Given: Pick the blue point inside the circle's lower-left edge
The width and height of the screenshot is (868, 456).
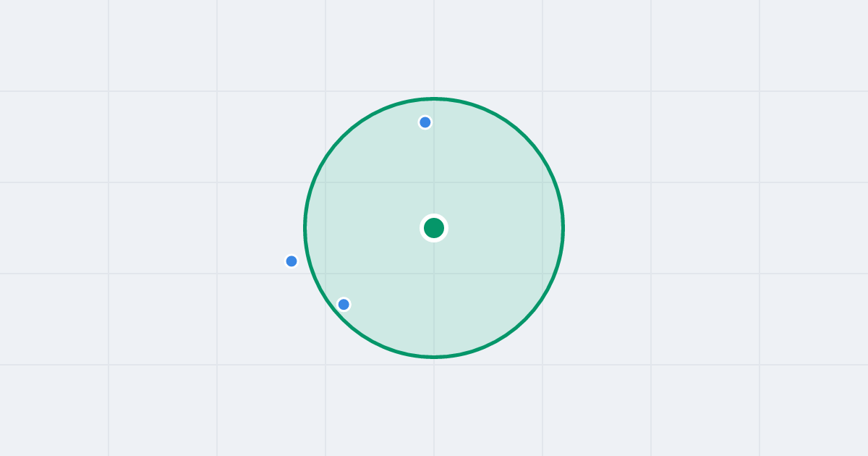Looking at the screenshot, I should click(x=344, y=304).
